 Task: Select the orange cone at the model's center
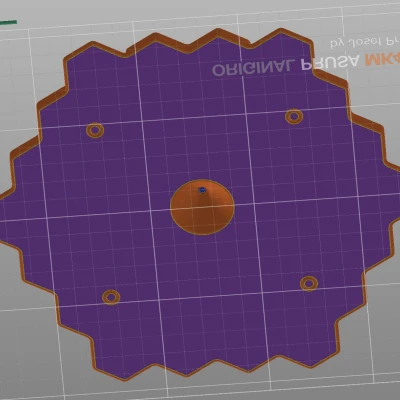(x=202, y=208)
